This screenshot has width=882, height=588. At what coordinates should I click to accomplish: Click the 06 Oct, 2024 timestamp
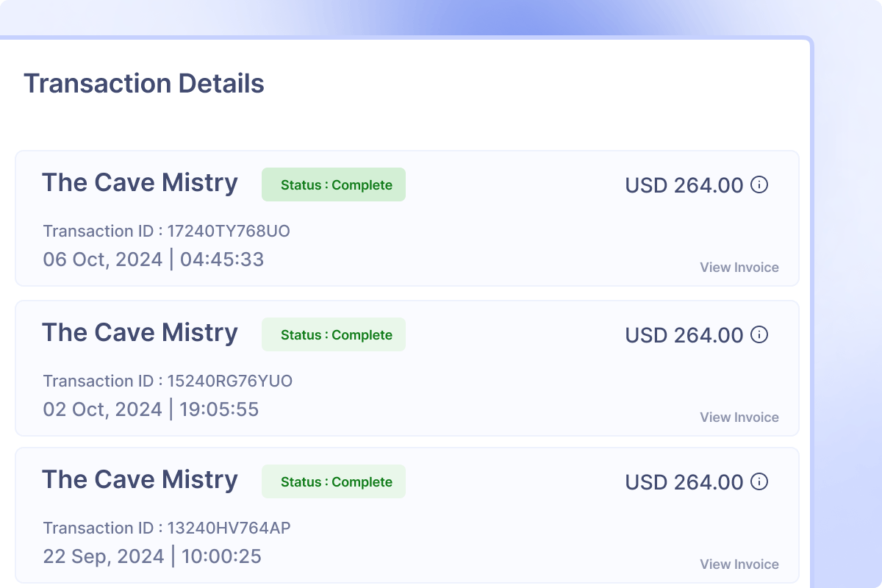click(153, 259)
